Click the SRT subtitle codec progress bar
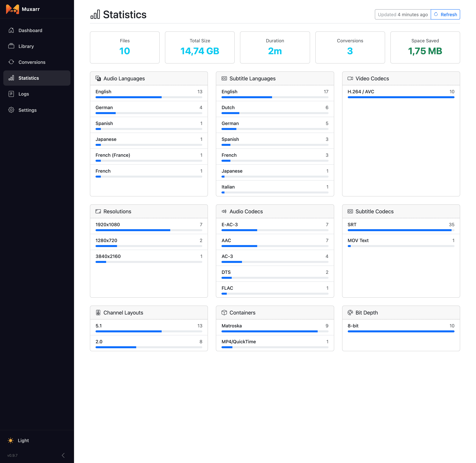This screenshot has height=463, width=476. (401, 230)
